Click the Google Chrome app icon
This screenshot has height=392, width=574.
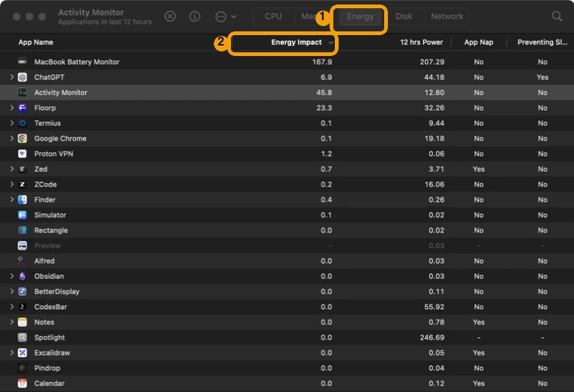[x=22, y=139]
